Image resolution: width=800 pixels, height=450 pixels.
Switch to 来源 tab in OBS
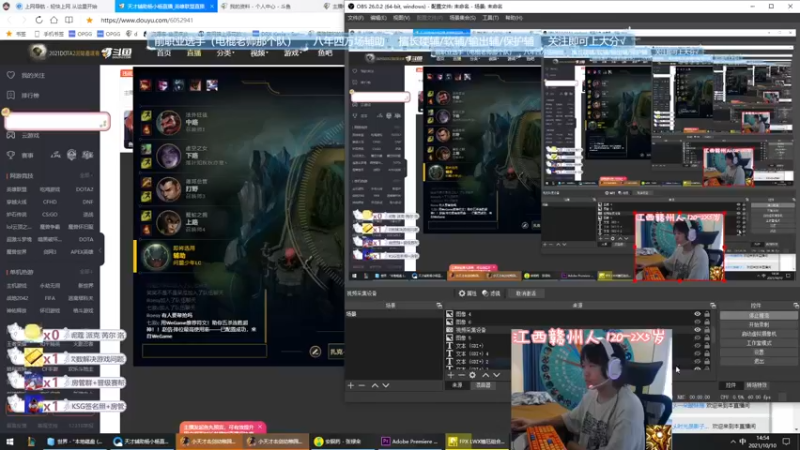(457, 385)
